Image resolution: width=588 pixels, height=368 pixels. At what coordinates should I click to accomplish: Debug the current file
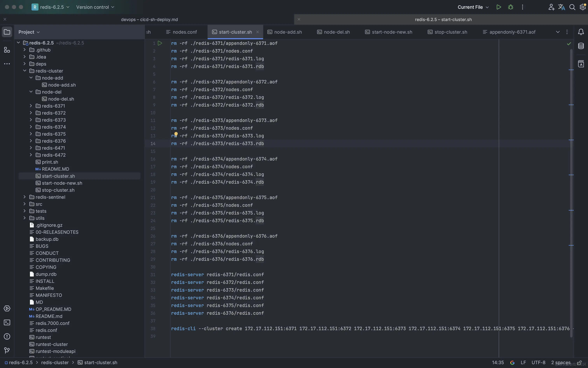[x=510, y=7]
